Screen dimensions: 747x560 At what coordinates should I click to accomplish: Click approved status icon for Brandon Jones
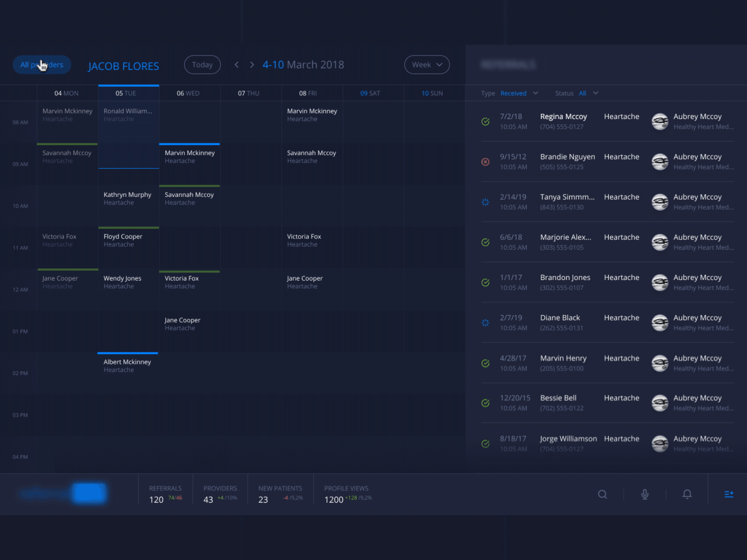pyautogui.click(x=486, y=282)
